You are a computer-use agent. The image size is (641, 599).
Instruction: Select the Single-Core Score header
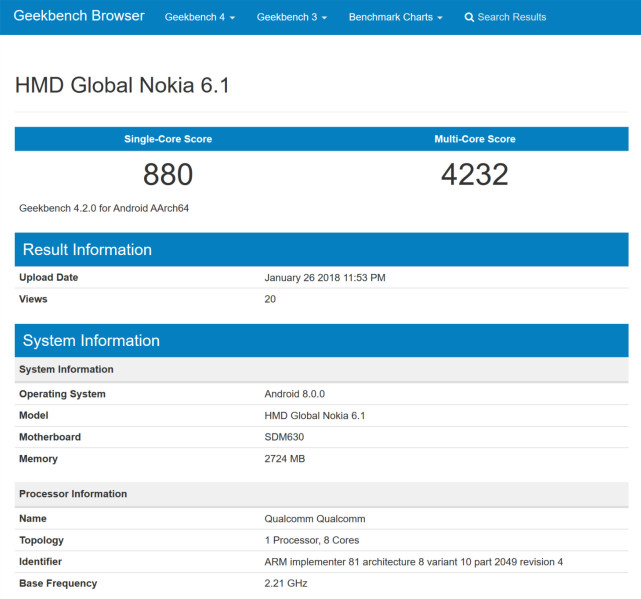click(x=168, y=139)
